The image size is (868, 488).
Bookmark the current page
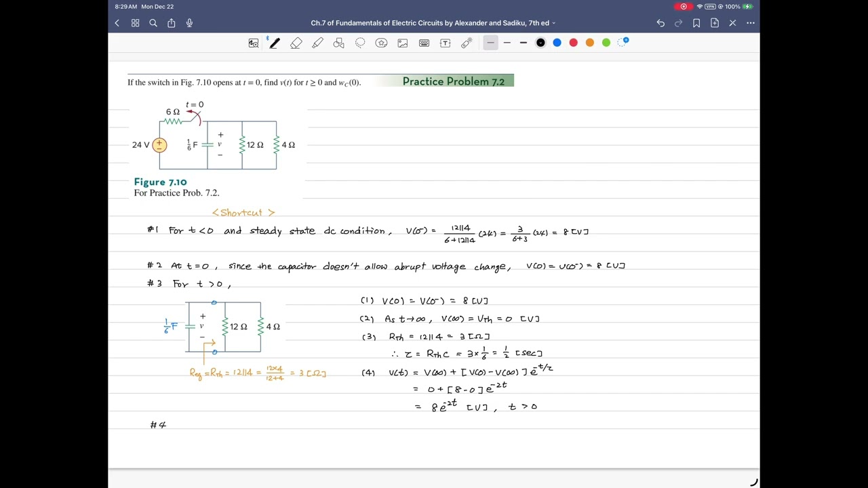(696, 23)
